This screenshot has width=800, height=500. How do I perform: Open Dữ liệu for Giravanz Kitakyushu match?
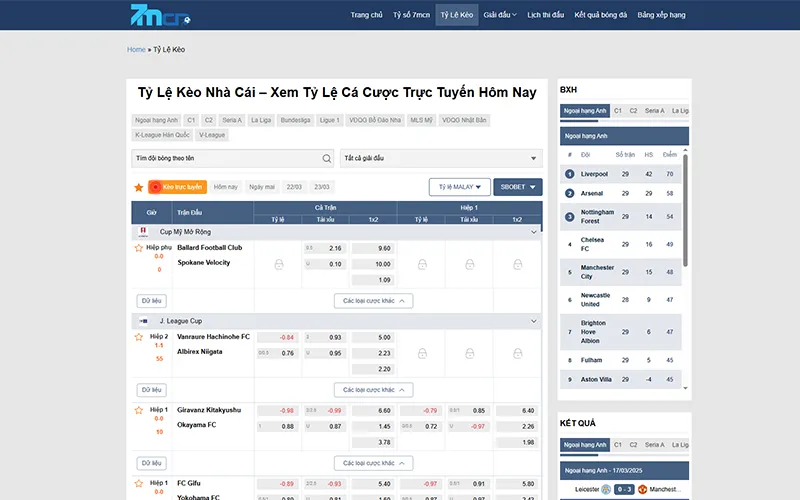point(152,463)
